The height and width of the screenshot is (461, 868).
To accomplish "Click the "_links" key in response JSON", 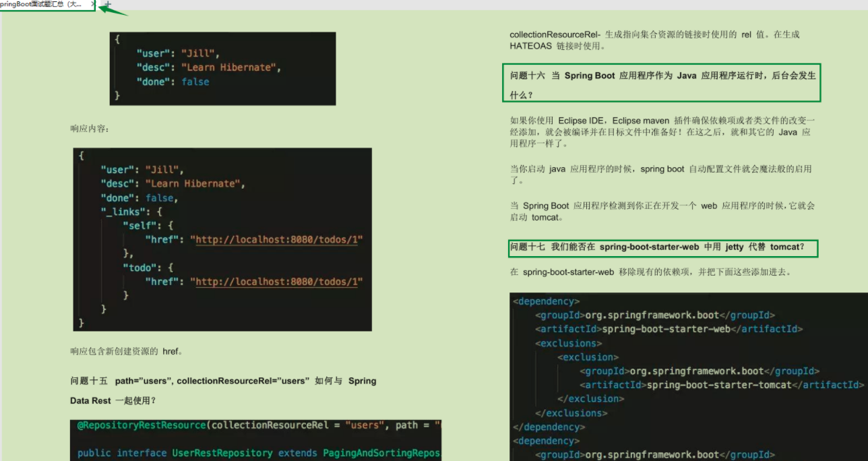I will point(124,212).
